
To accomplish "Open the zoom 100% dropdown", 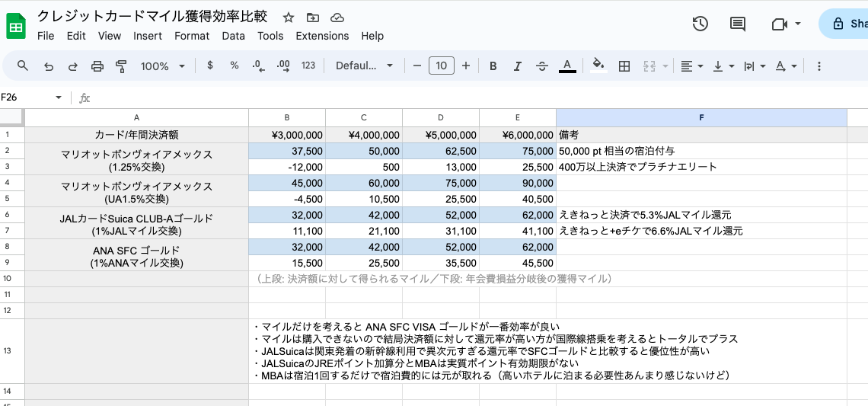I will coord(162,66).
